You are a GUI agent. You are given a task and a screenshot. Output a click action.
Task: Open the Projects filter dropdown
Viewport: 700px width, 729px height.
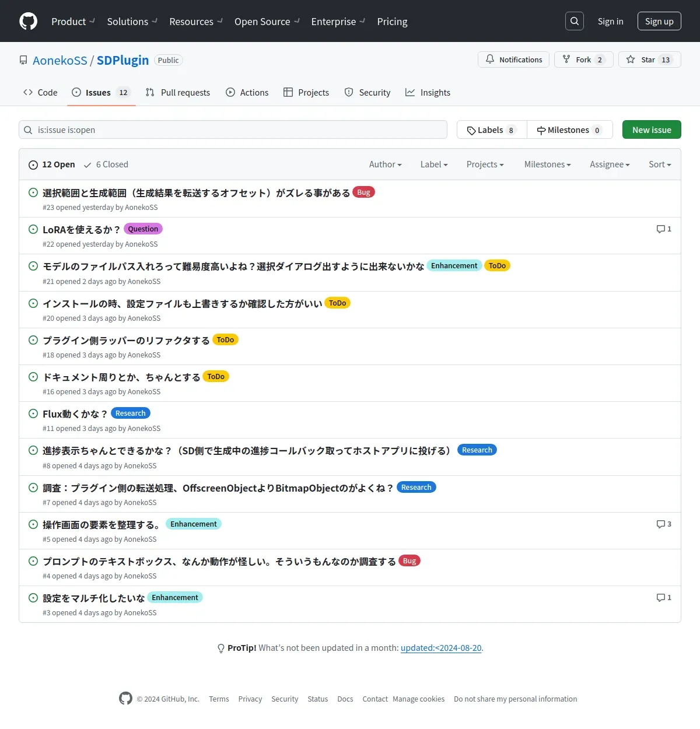click(485, 164)
